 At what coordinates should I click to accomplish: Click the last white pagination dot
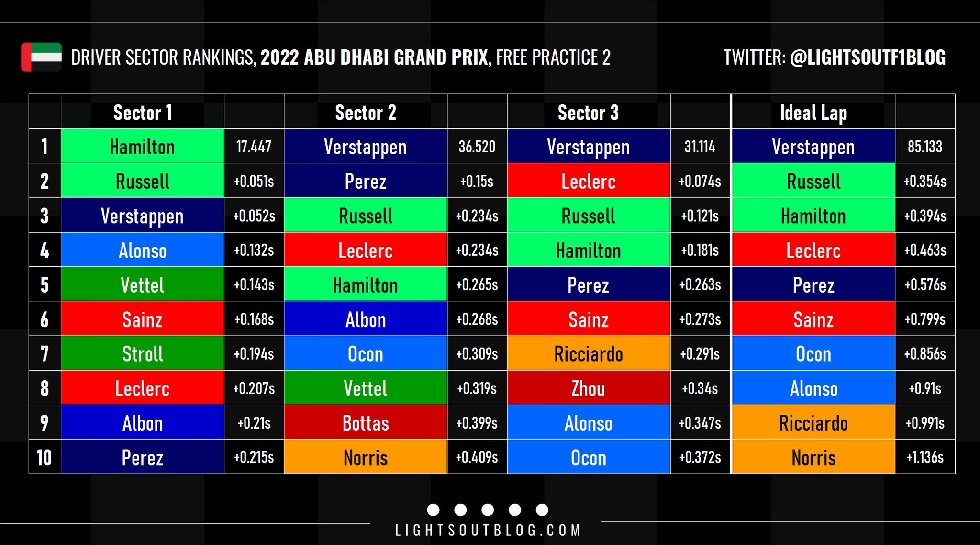point(542,510)
